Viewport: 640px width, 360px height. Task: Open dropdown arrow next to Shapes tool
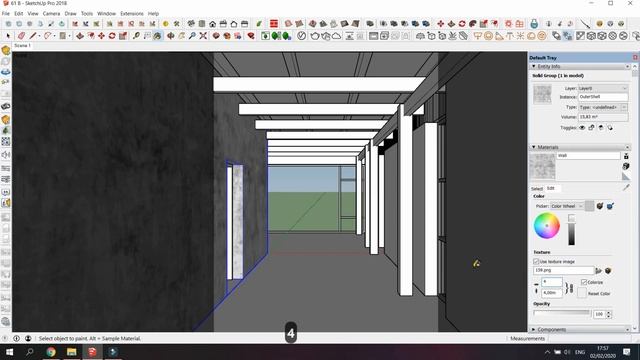69,36
